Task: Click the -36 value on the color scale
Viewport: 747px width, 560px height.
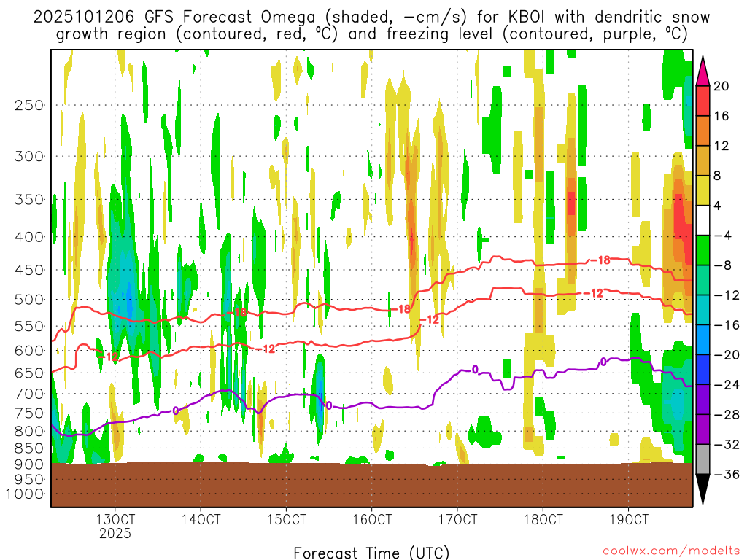Action: [726, 474]
